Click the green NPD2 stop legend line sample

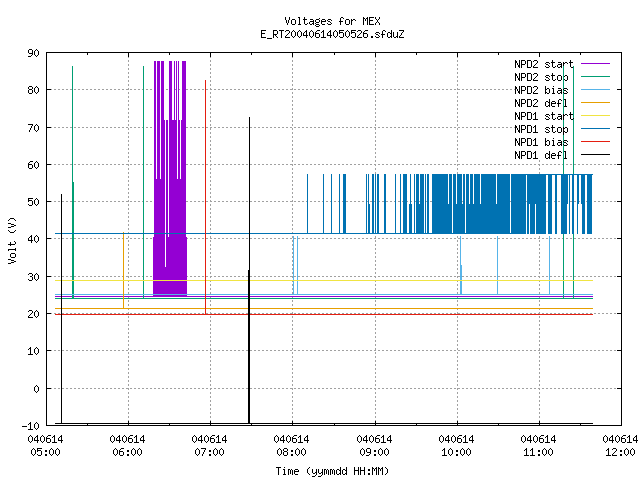(x=595, y=76)
